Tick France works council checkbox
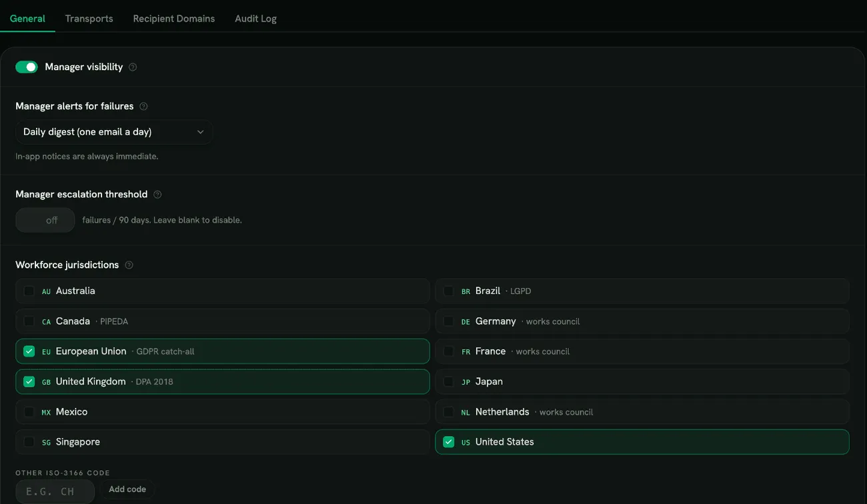 449,351
